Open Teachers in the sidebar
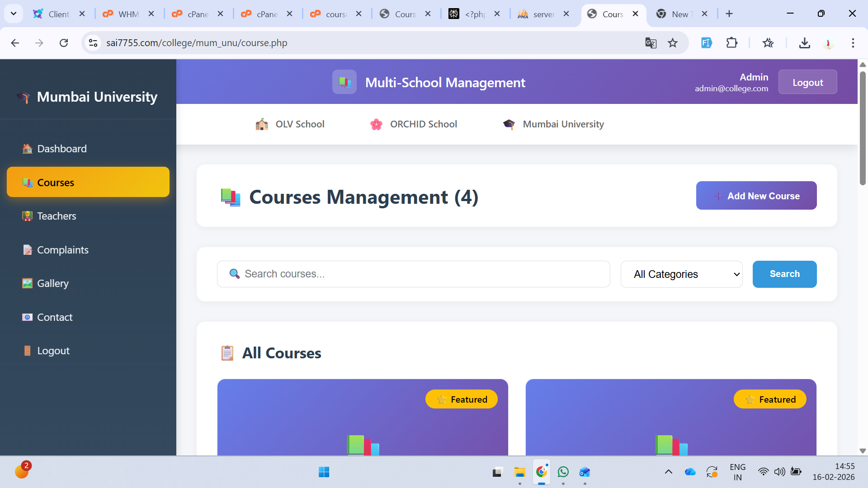Screen dimensions: 868x488 (57, 216)
